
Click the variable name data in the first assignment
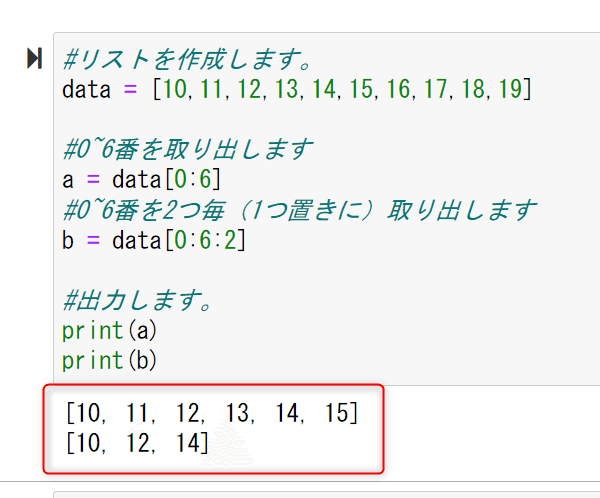pos(86,89)
